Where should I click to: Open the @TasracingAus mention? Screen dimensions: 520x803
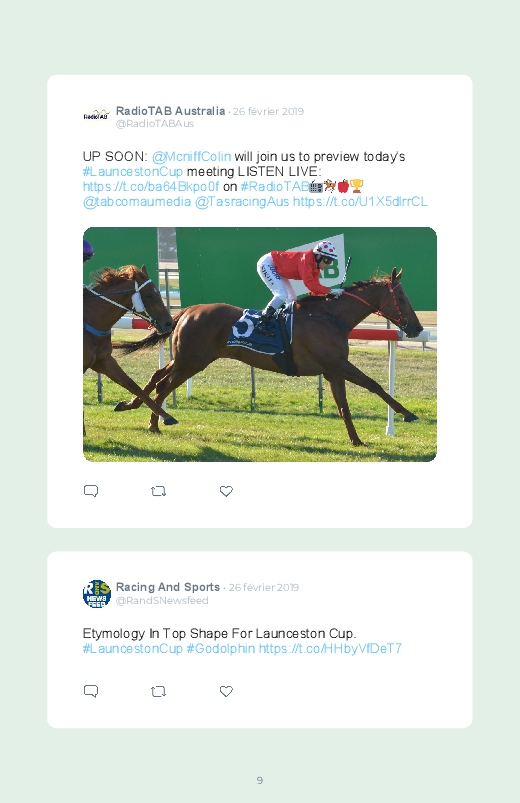pos(242,201)
